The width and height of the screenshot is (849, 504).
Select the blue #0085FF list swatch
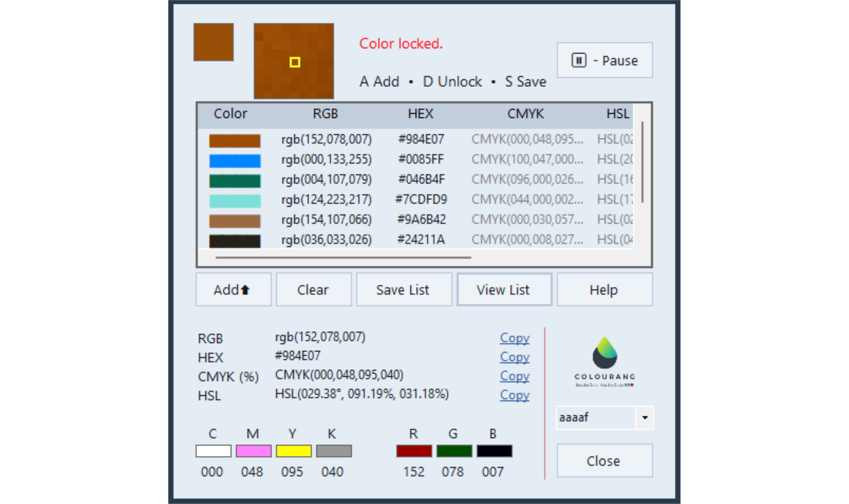click(x=235, y=161)
